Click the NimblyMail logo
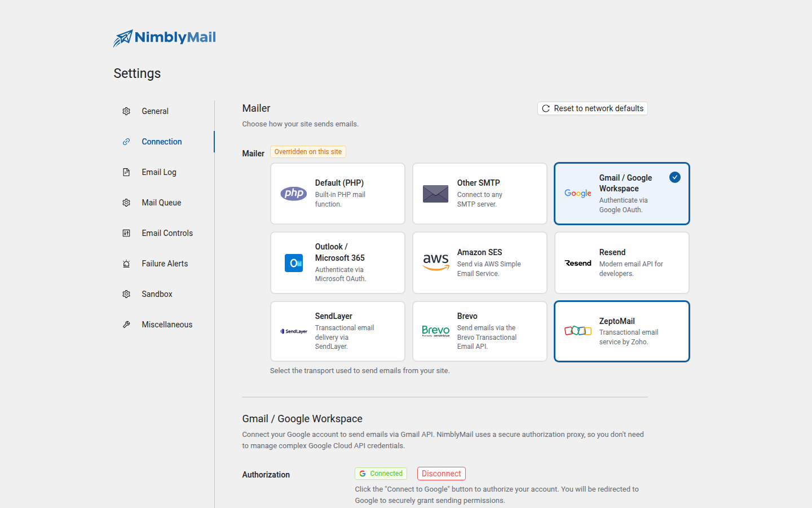 point(165,38)
